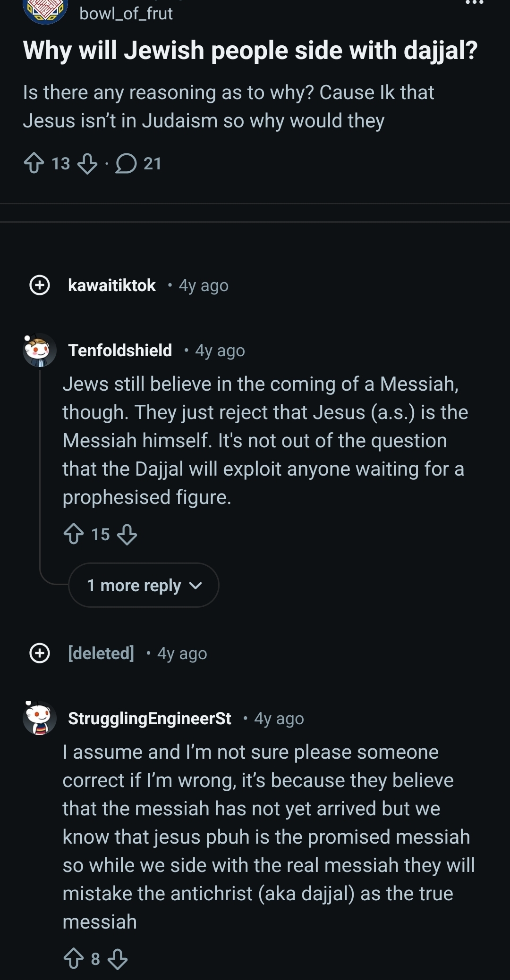Image resolution: width=510 pixels, height=980 pixels.
Task: Open StrugglingEngineerSt's user profile
Action: pos(150,718)
